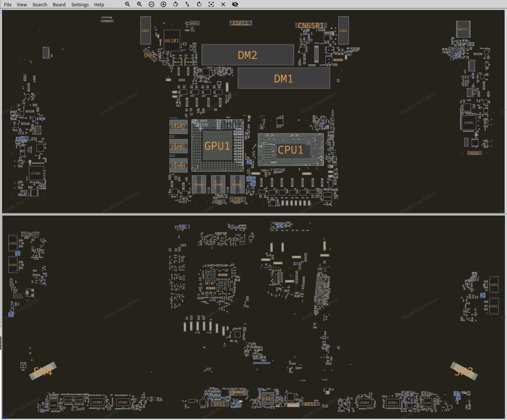Click the zoom in magnifier icon

point(139,4)
